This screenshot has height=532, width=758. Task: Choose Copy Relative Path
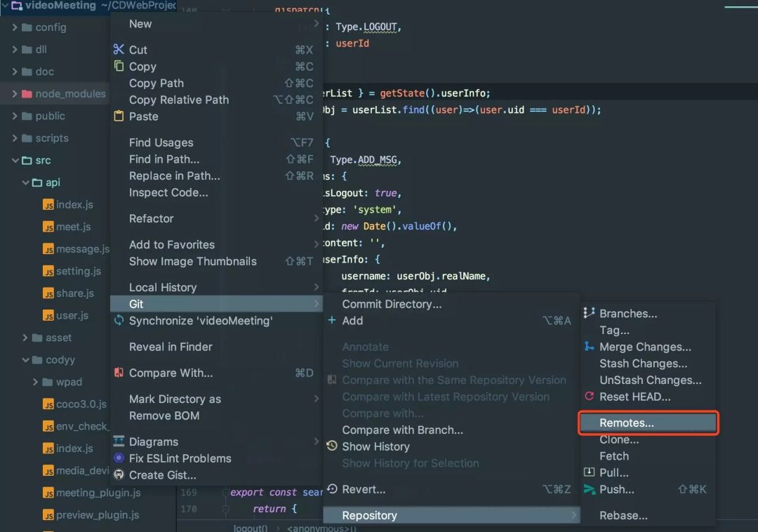pyautogui.click(x=217, y=100)
